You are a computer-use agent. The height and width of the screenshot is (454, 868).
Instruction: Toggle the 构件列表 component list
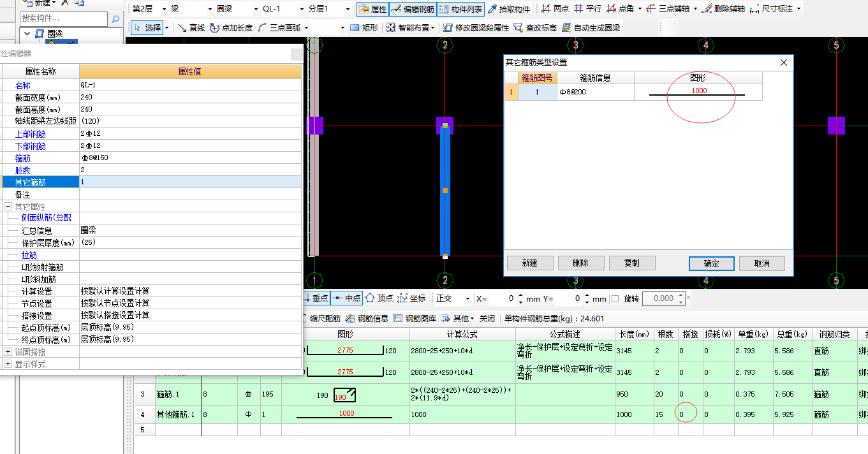pyautogui.click(x=460, y=9)
